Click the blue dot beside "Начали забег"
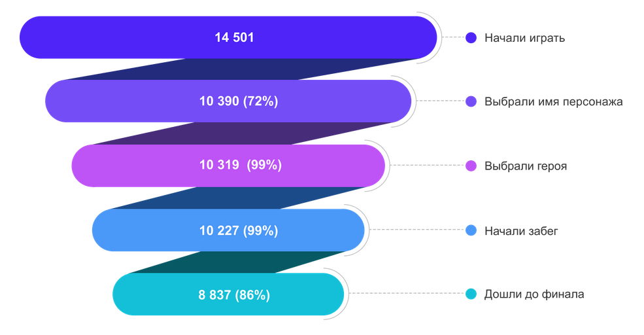This screenshot has height=335, width=644. (x=471, y=230)
